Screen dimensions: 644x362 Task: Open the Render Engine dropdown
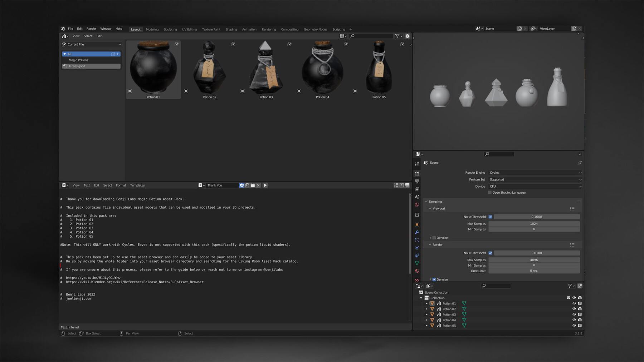click(x=535, y=172)
